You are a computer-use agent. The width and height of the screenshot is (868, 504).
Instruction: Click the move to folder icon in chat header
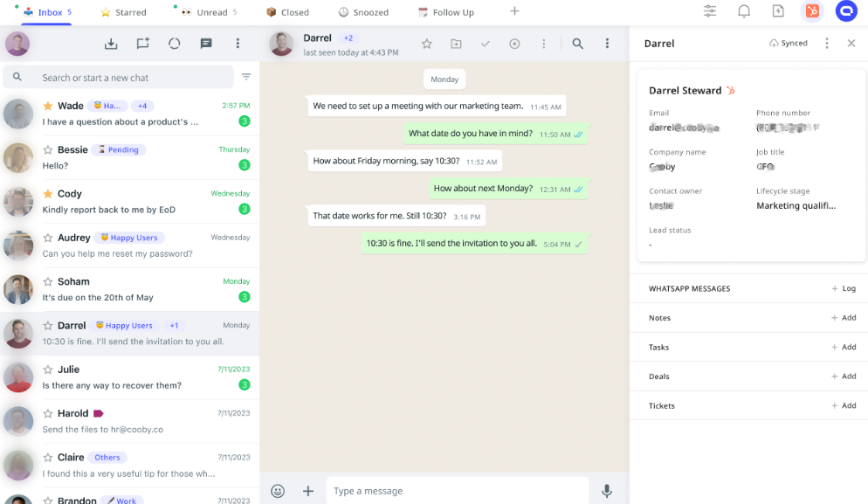456,44
